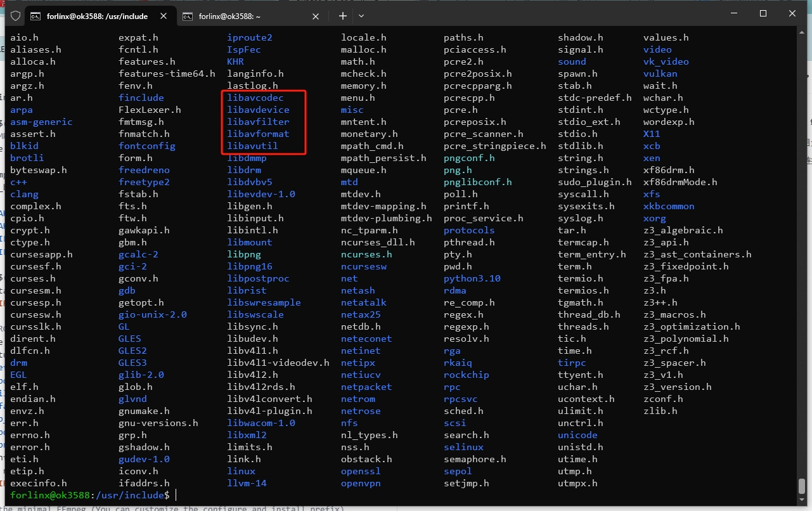
Task: Click the libwacom-1.0 directory entry
Action: (x=261, y=423)
